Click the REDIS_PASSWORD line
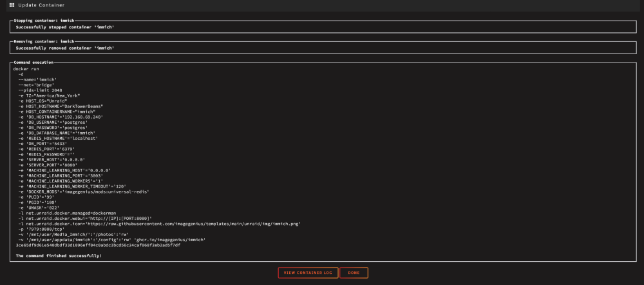 46,155
